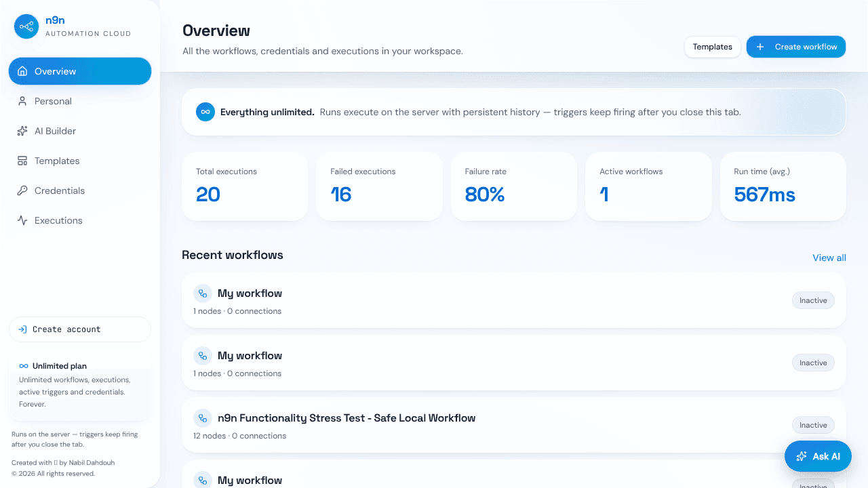Click the Executions activity pulse icon
The height and width of the screenshot is (488, 868).
click(x=22, y=220)
